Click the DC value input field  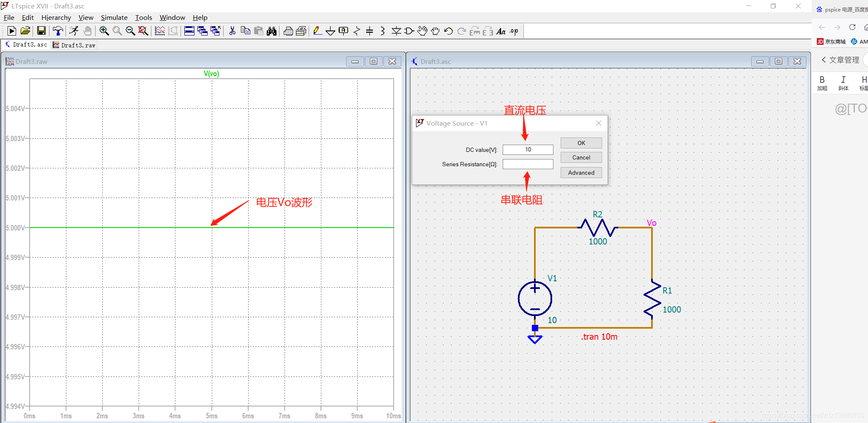coord(528,150)
